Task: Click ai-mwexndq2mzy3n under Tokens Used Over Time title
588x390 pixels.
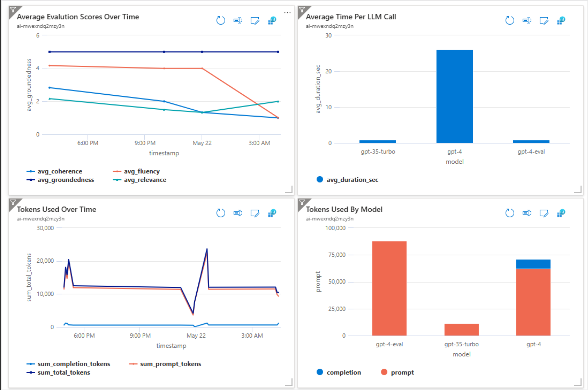Action: [41, 219]
